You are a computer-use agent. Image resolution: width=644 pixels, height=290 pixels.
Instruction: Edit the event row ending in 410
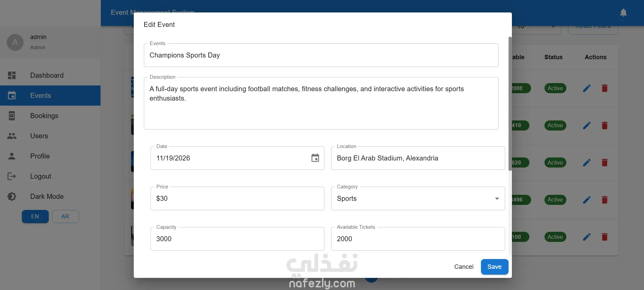[587, 125]
